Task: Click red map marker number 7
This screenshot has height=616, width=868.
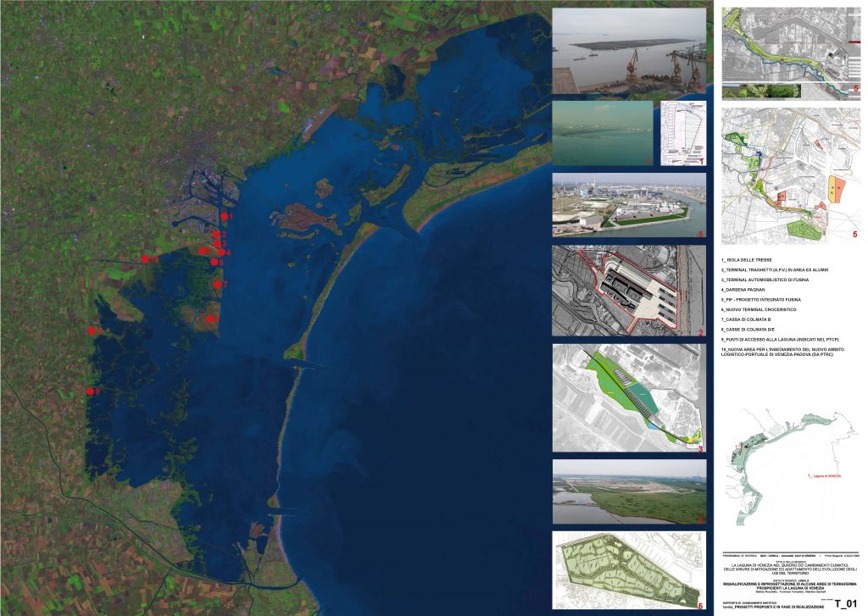Action: pyautogui.click(x=217, y=244)
